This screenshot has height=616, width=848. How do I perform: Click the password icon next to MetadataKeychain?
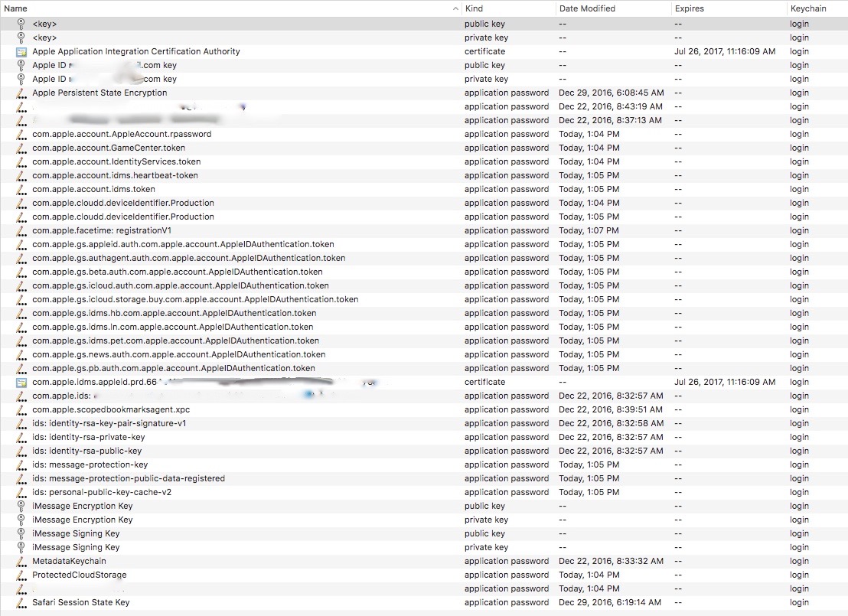point(21,562)
